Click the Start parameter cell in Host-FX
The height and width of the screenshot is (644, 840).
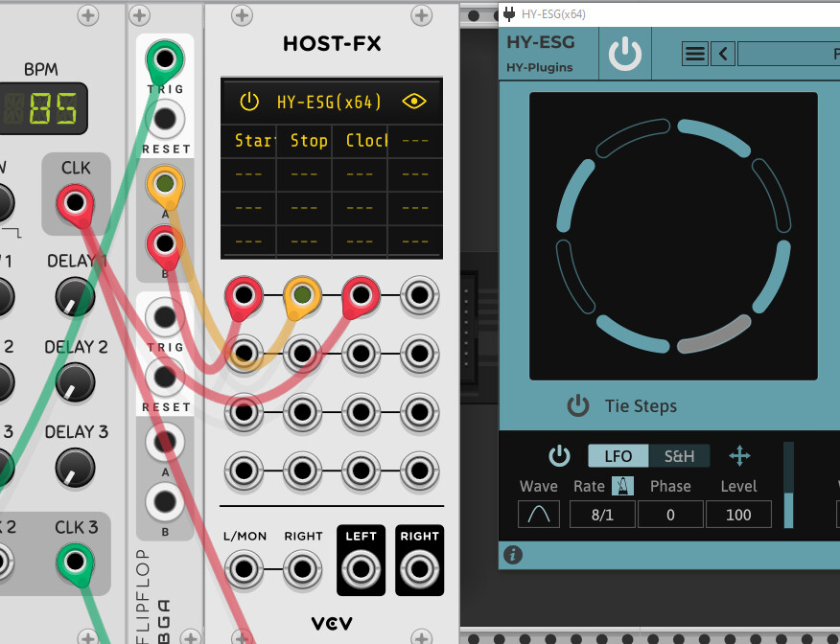point(248,141)
